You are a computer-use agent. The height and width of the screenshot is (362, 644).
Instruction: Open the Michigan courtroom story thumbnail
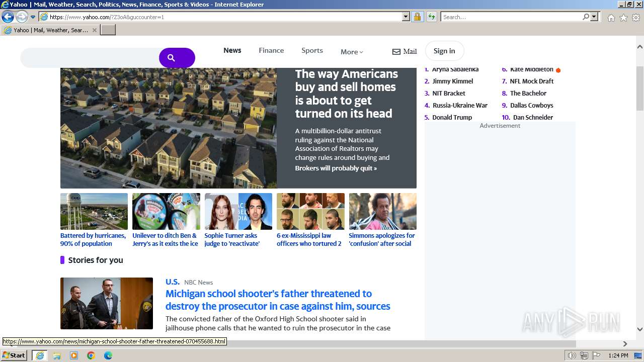coord(107,304)
